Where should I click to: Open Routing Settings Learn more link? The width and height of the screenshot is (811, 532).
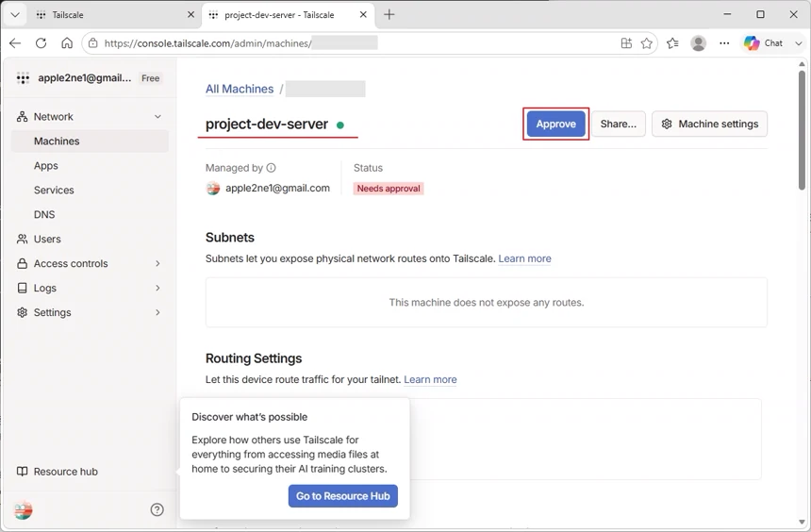point(430,379)
